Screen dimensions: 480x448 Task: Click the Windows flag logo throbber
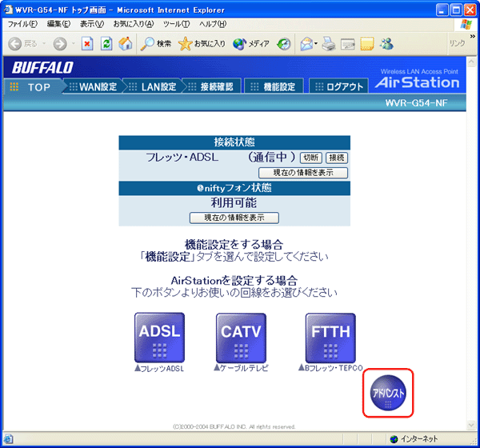coord(466,24)
